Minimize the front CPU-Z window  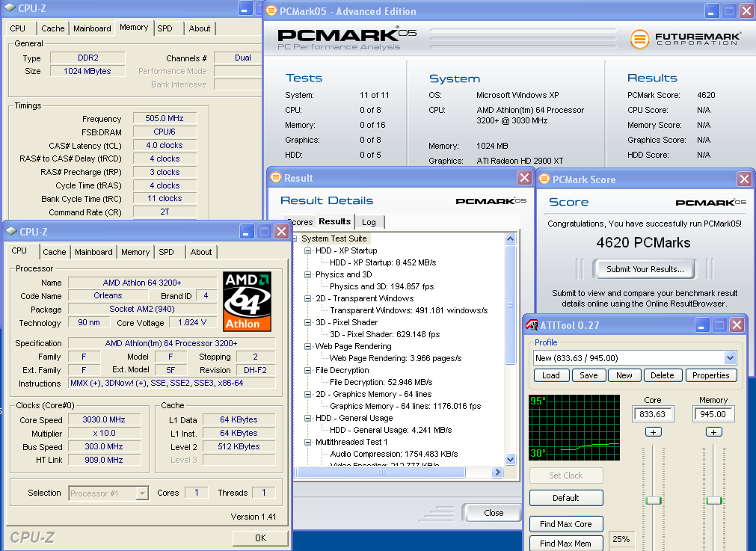246,232
